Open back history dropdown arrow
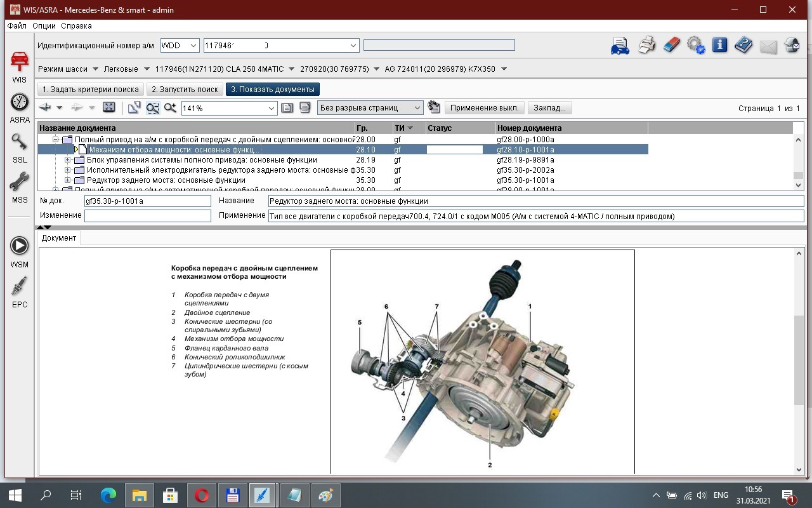812x508 pixels. point(60,108)
